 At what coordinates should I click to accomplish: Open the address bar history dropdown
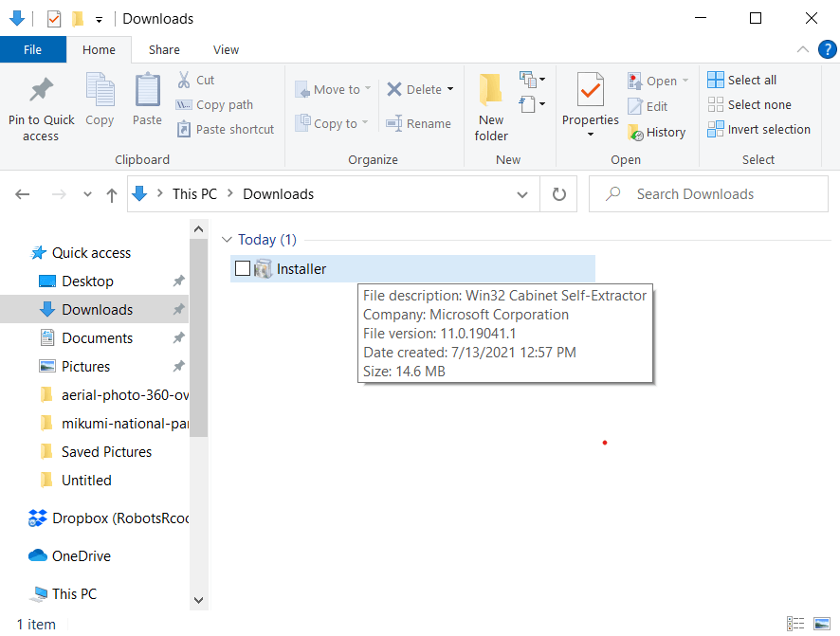522,194
